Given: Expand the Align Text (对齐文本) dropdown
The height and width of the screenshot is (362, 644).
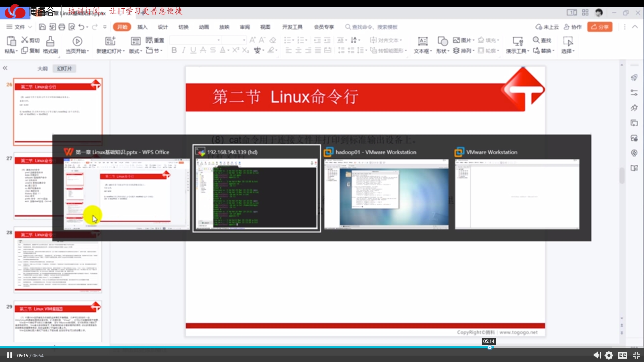Looking at the screenshot, I should pos(400,40).
